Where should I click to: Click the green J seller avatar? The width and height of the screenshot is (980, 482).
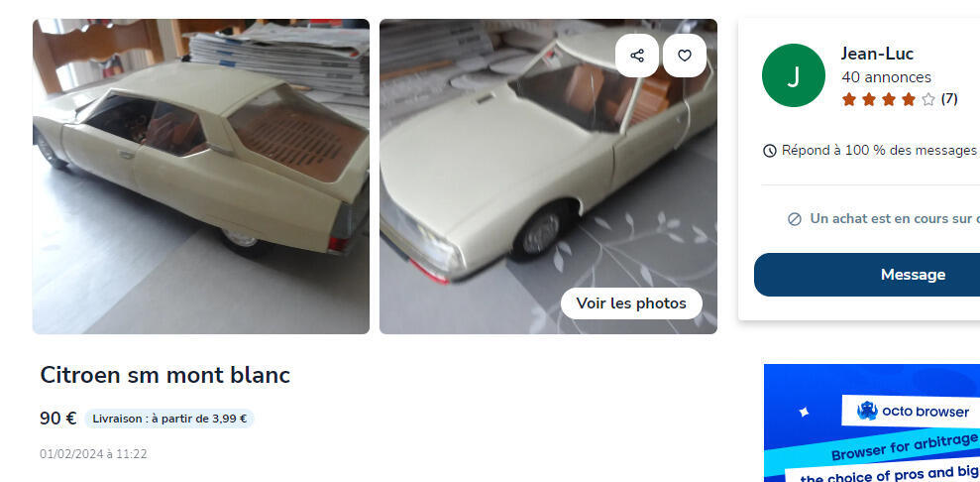pos(793,75)
